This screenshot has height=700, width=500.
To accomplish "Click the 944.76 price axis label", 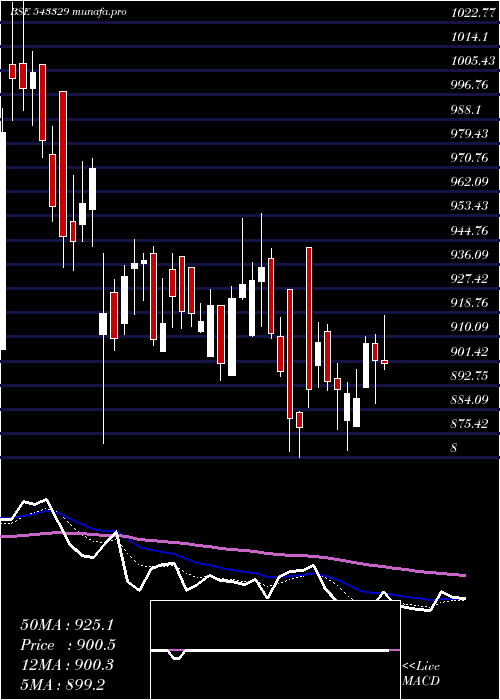I will coord(470,230).
